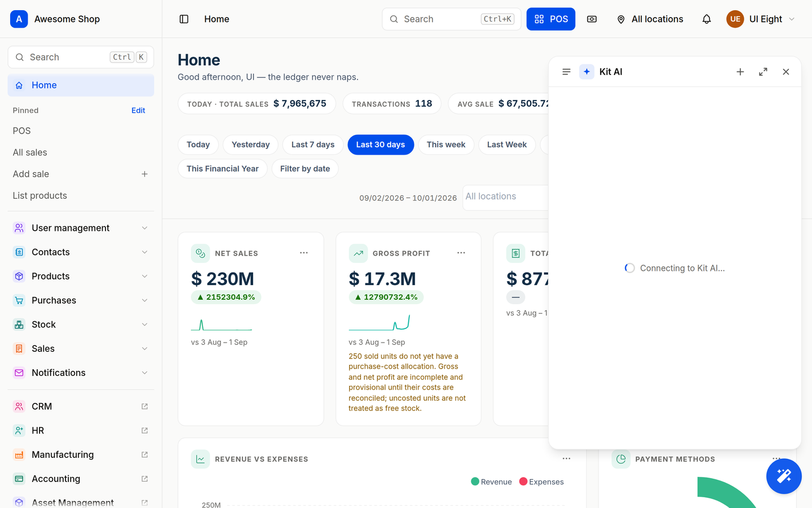Viewport: 812px width, 508px height.
Task: Expand the Products section
Action: 81,277
